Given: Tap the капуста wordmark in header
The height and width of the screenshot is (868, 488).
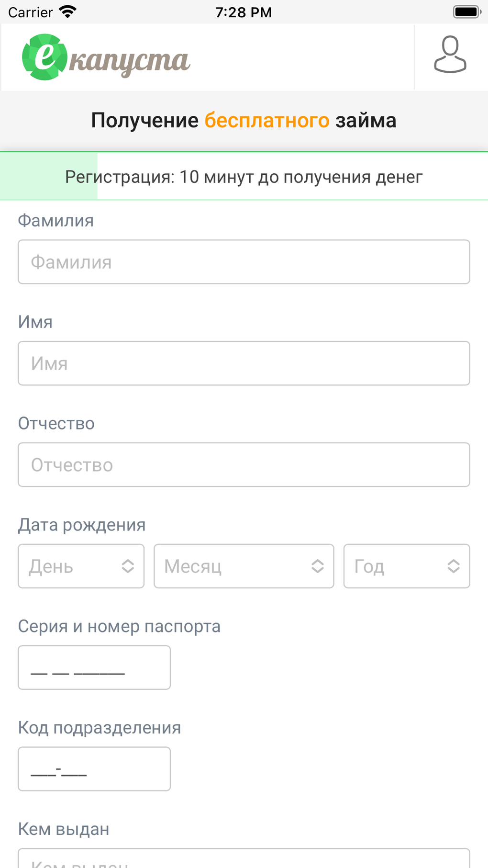Looking at the screenshot, I should (130, 61).
